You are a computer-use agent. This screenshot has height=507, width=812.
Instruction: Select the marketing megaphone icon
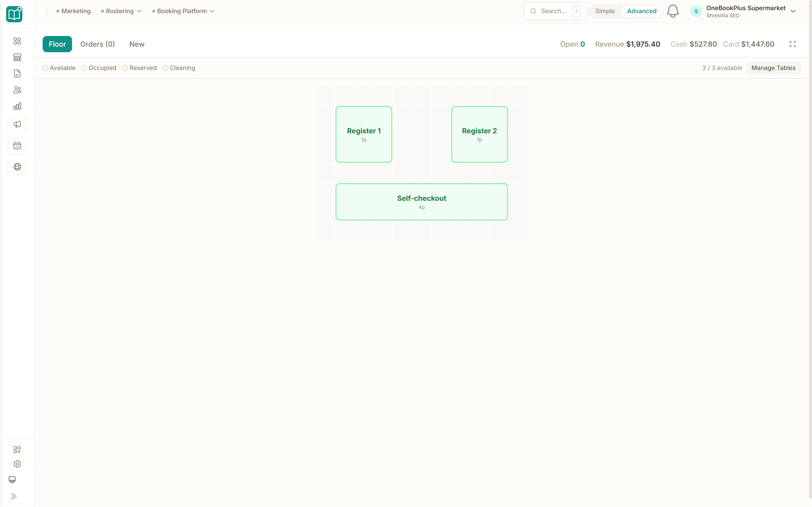17,124
